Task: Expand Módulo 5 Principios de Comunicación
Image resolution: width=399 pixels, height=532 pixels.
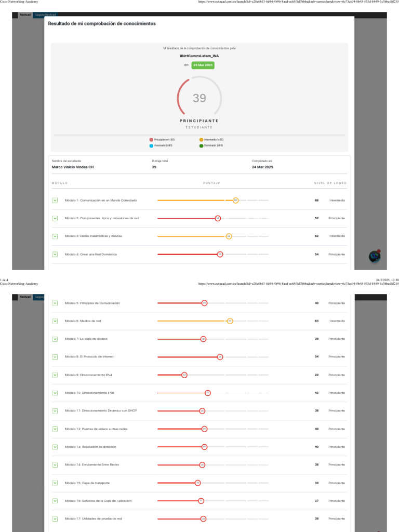Action: coord(55,303)
